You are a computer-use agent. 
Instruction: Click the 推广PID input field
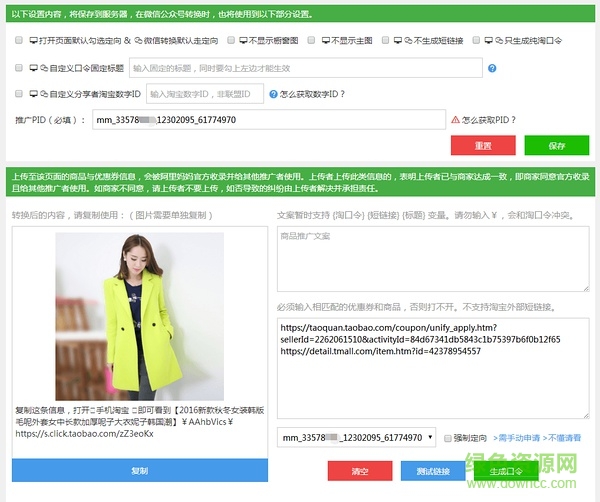point(269,120)
